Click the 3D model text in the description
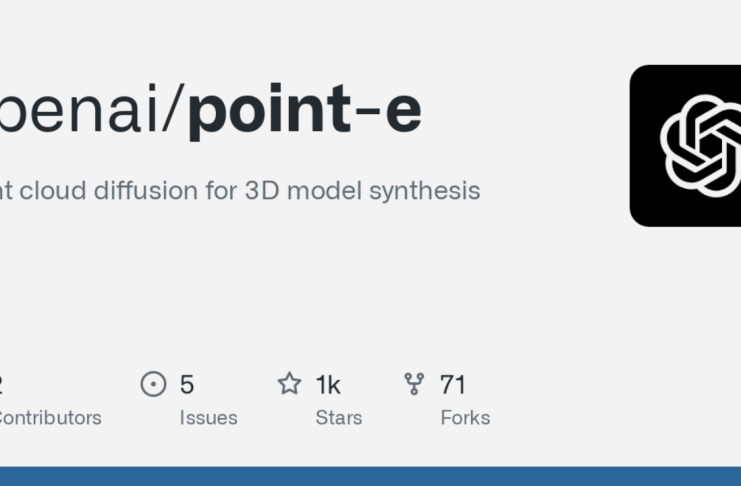 point(304,191)
